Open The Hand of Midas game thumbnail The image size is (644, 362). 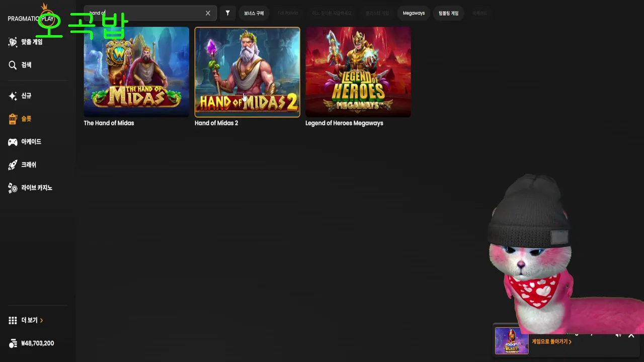point(136,72)
